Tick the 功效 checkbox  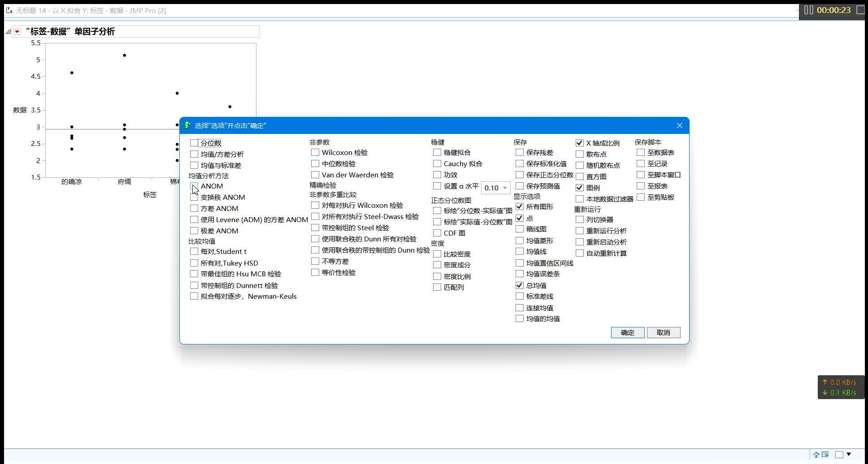pos(437,175)
